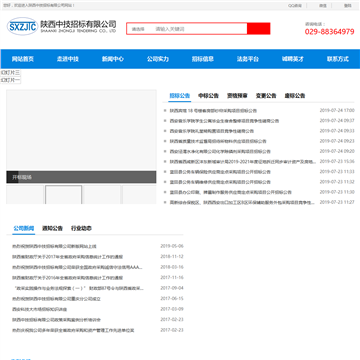Open the announcement dated 2019-07-23 11:32
Image resolution: width=360 pixels, height=360 pixels.
220,182
